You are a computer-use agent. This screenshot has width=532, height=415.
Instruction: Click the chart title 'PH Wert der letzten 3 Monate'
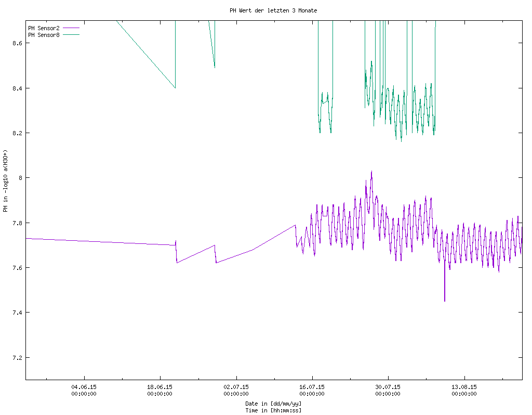[273, 10]
